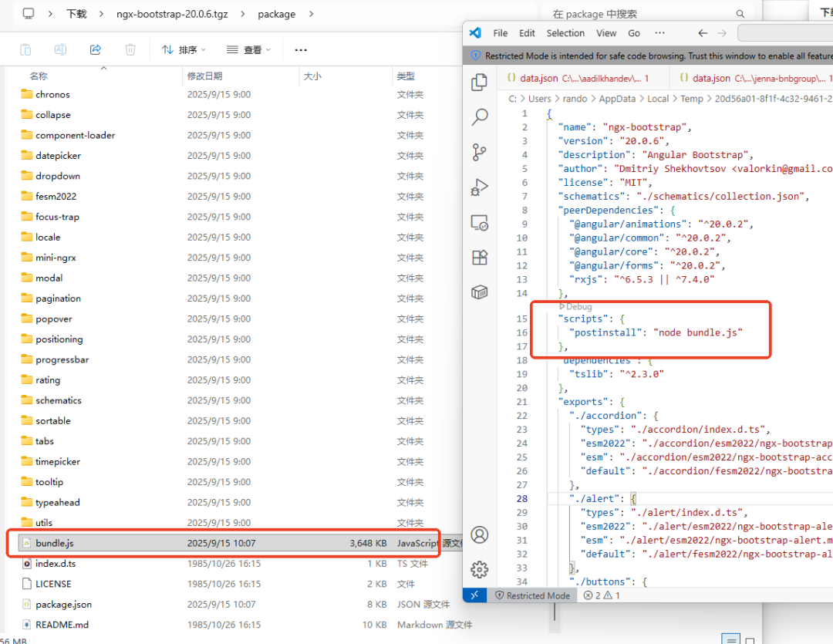Open Run and Debug in the activity bar
Viewport: 833px width, 644px height.
pos(479,187)
